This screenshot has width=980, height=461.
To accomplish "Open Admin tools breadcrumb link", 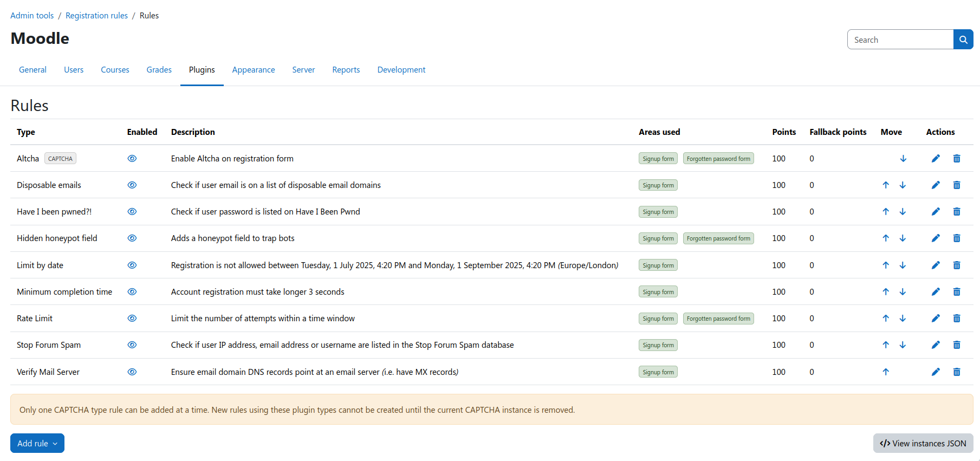I will [x=32, y=16].
